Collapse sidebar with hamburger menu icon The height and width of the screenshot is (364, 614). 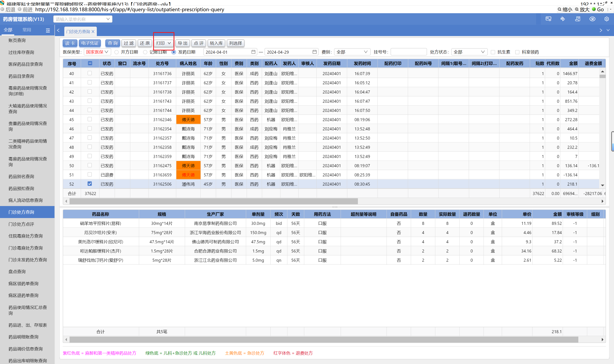pos(48,30)
